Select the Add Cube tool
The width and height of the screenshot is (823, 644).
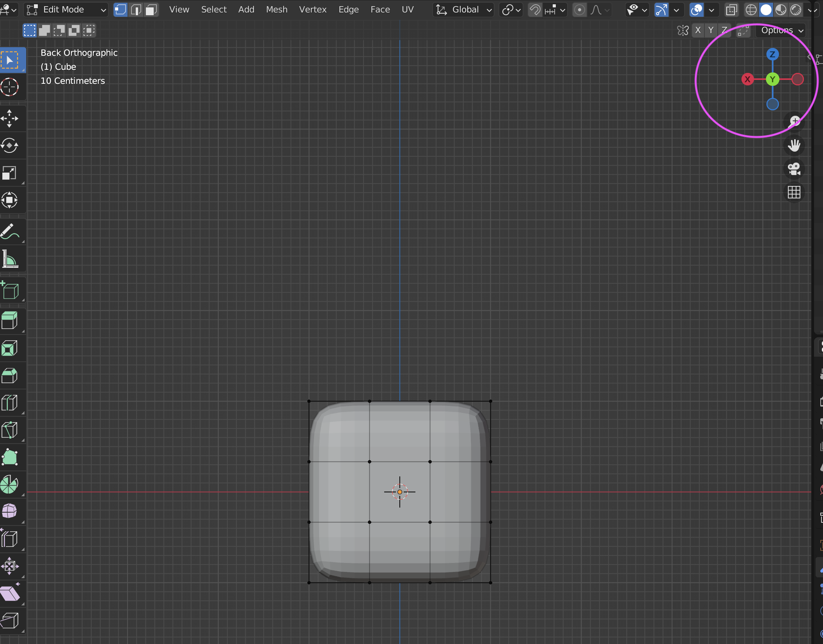(x=10, y=290)
